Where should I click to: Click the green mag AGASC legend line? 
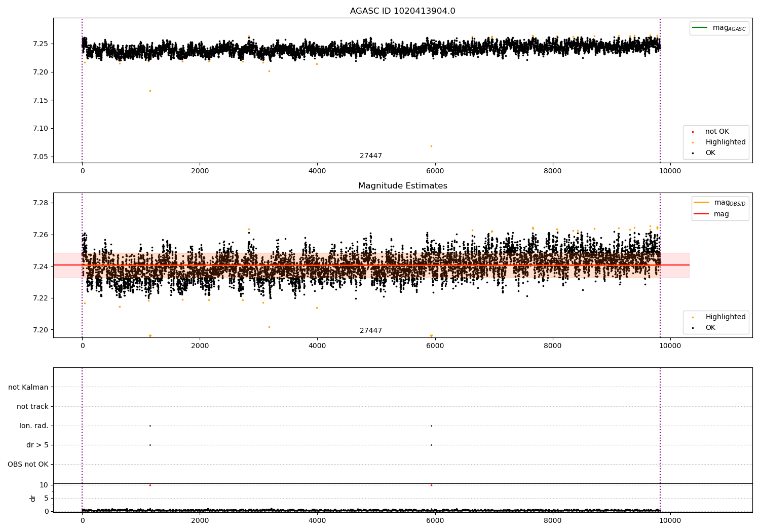tap(700, 27)
